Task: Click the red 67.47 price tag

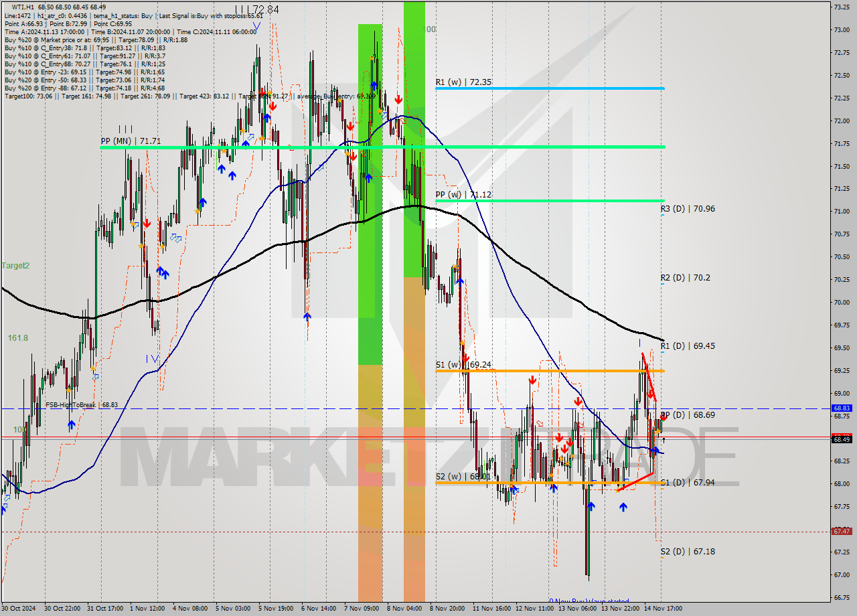Action: pyautogui.click(x=842, y=531)
